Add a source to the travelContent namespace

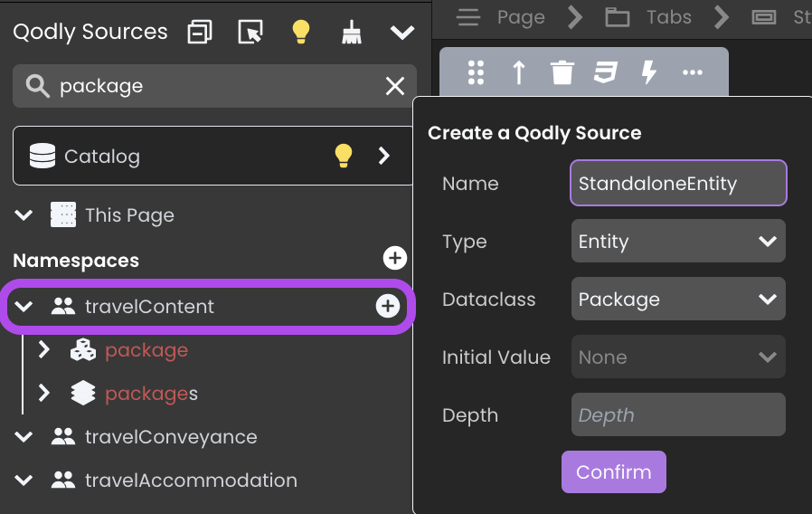click(x=388, y=306)
